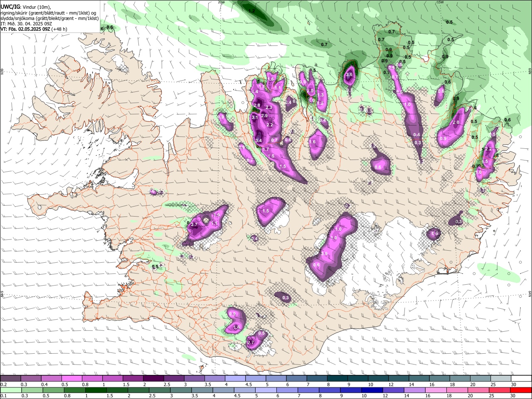Click the 'IT: Mið. 30. 04. 2025 09Z' line
The width and height of the screenshot is (532, 399).
[26, 24]
